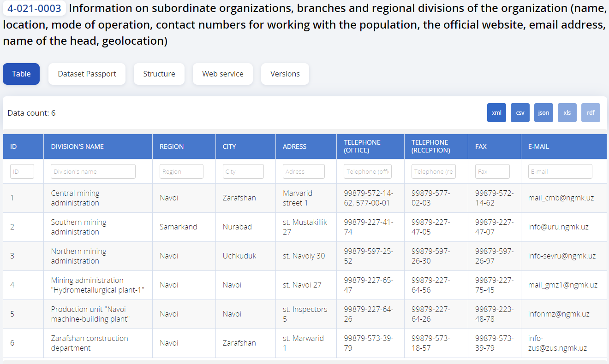
Task: Export data using rdf button
Action: tap(591, 113)
